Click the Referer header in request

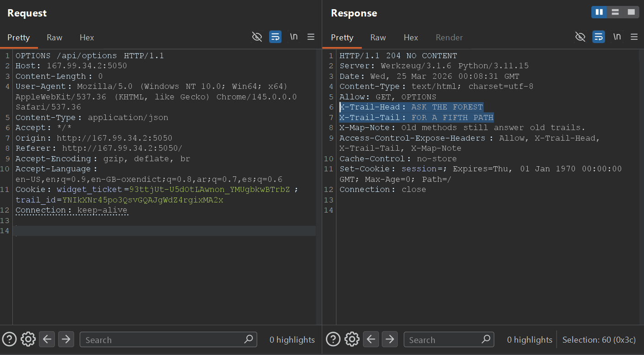tap(99, 148)
